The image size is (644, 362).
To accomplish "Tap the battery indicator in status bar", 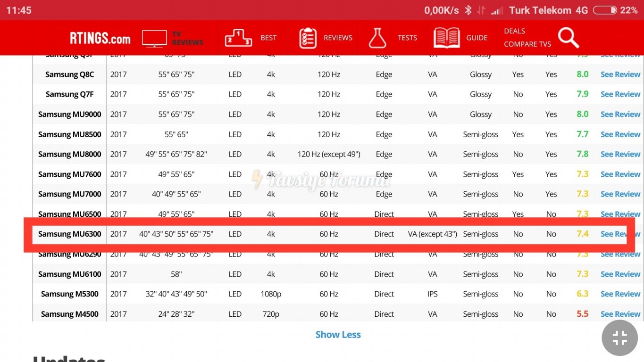I will tap(605, 10).
